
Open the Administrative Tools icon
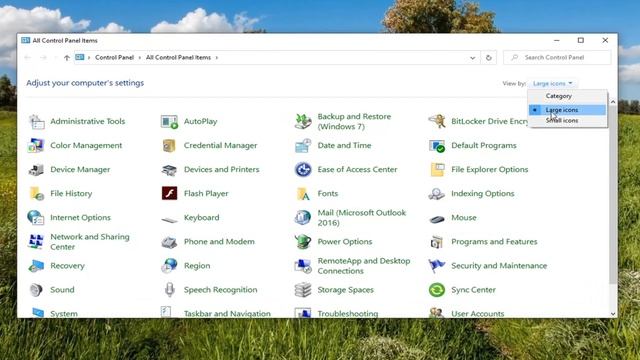(36, 122)
